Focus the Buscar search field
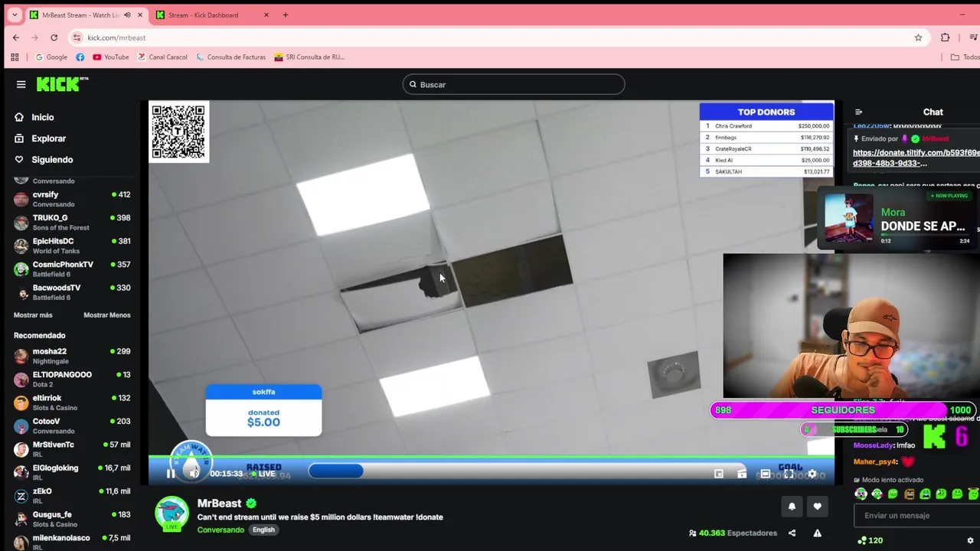This screenshot has width=980, height=551. coord(514,84)
